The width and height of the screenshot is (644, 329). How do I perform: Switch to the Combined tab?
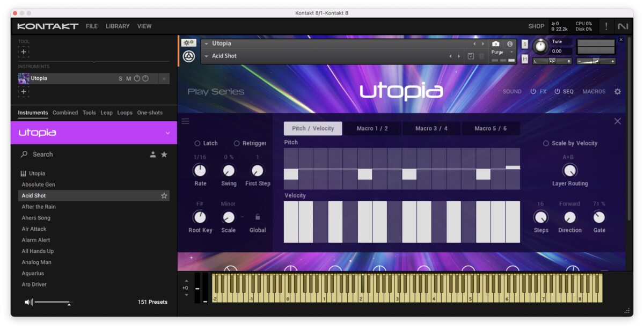click(x=65, y=113)
